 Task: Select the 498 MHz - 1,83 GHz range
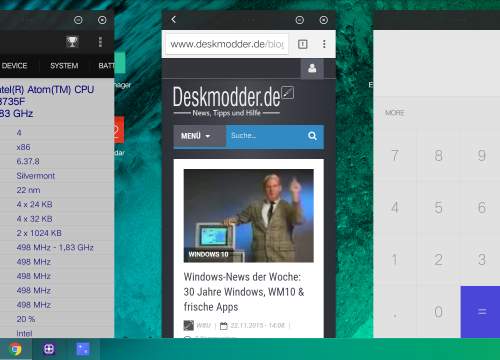coord(55,247)
